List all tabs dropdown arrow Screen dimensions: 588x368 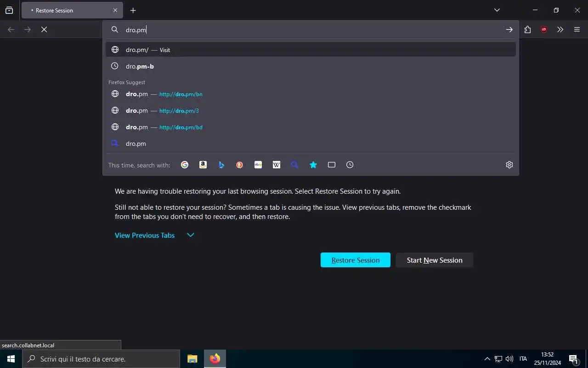click(497, 10)
